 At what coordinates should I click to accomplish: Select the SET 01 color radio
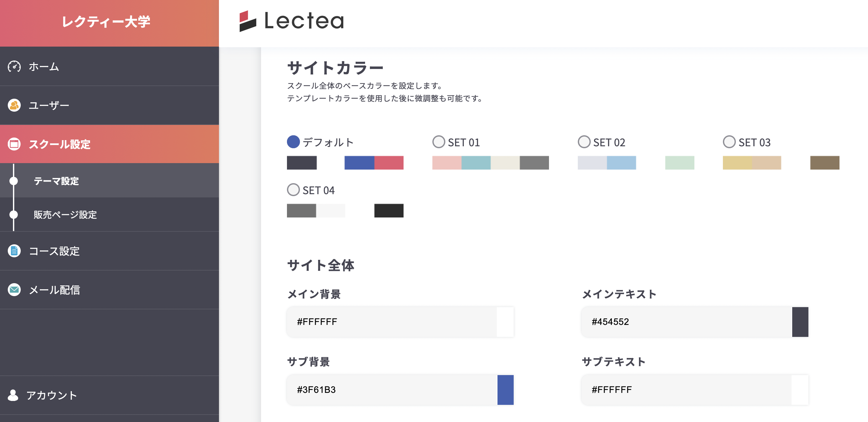pos(439,142)
